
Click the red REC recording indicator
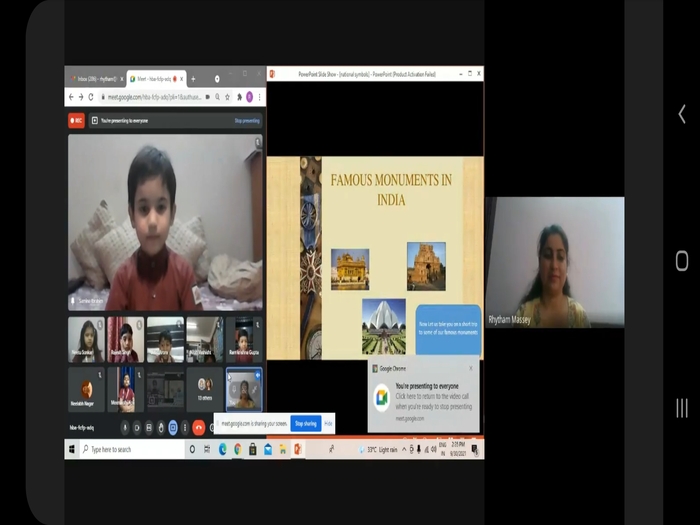point(76,121)
